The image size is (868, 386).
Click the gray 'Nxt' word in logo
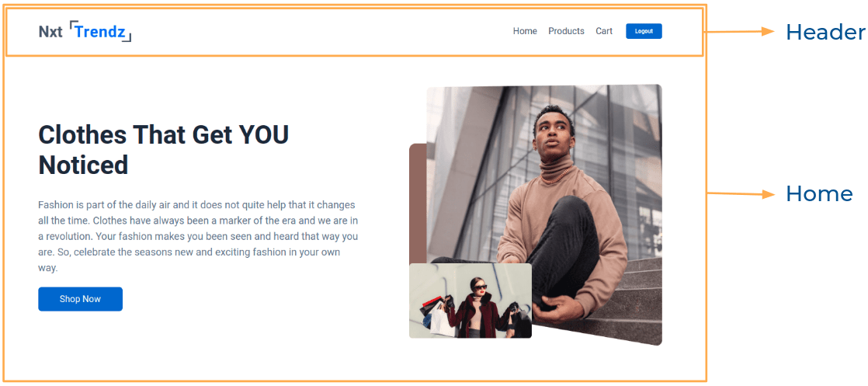click(x=50, y=32)
